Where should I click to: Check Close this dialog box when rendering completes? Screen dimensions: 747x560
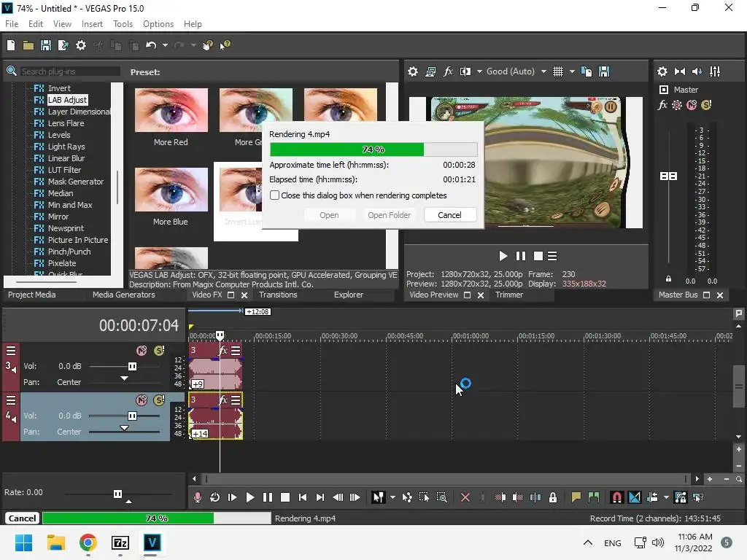click(x=274, y=195)
